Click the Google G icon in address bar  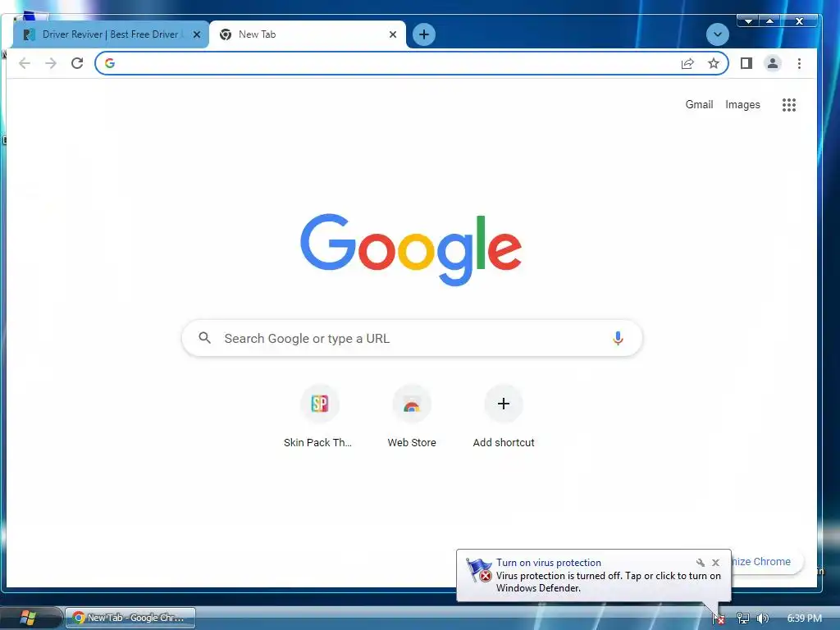pos(110,63)
